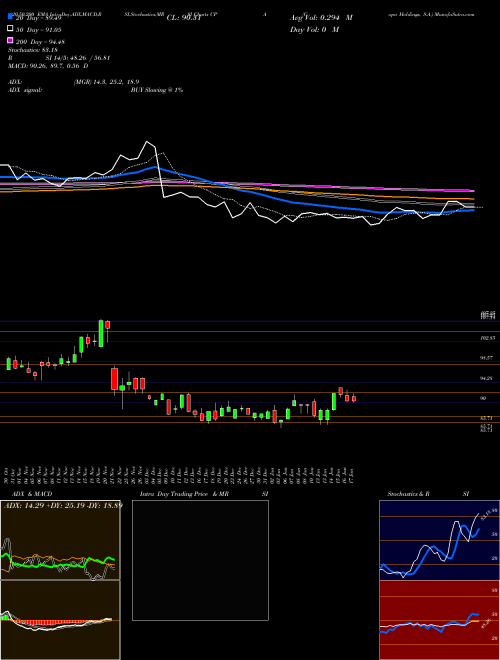Screen dimensions: 500x660
Task: Click the MACD histogram panel
Action: pos(60,620)
